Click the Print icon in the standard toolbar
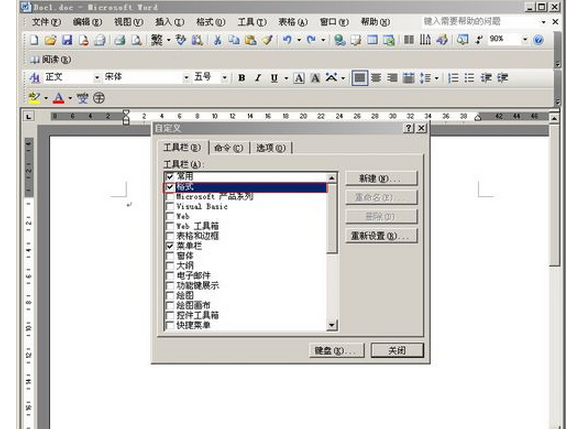Screen dimensions: 580x429 [120, 40]
